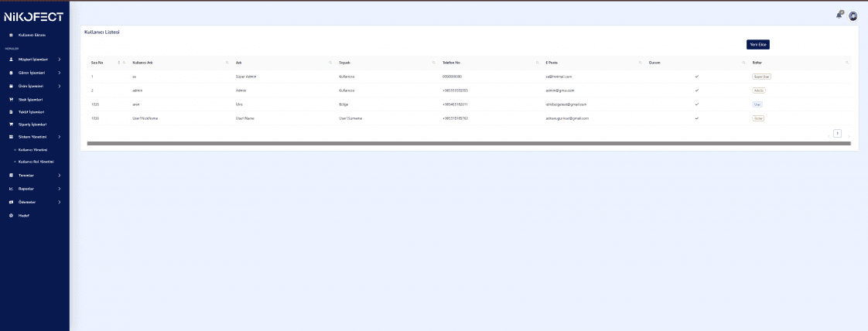Open the Sipariş İşlemleri menu item
The image size is (868, 331).
click(34, 124)
